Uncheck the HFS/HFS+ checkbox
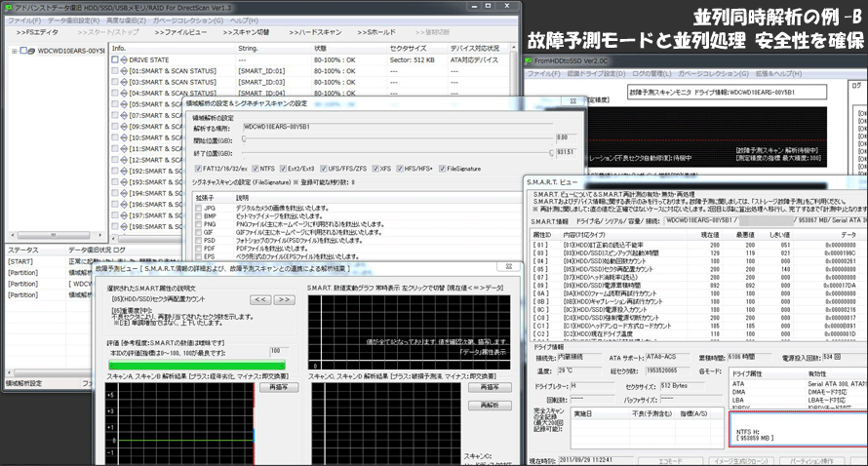This screenshot has width=868, height=466. point(400,169)
